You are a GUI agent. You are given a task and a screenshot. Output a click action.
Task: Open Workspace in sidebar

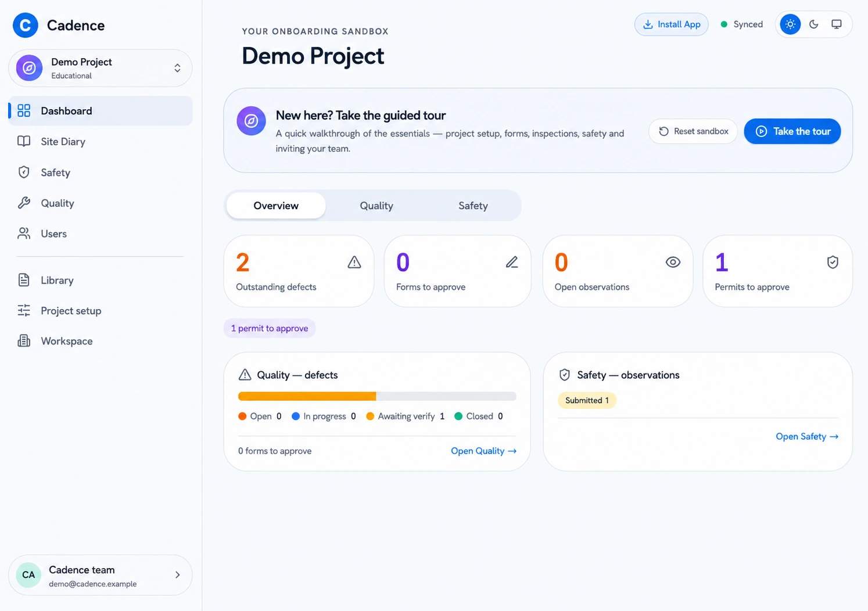click(x=101, y=341)
